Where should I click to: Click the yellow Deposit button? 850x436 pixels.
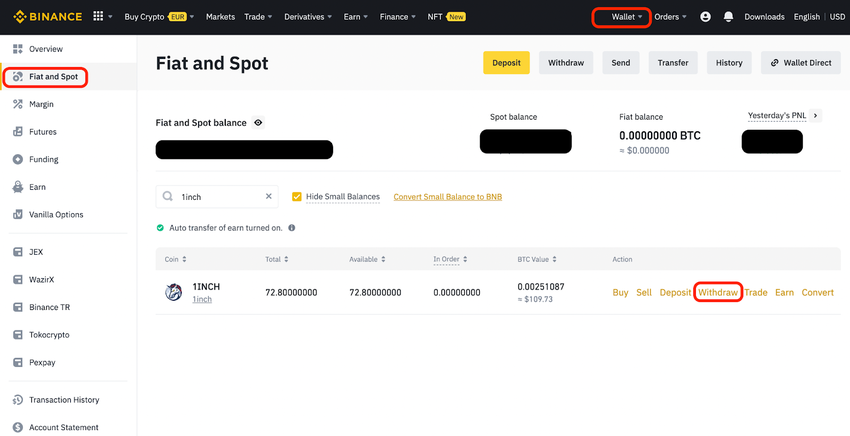pyautogui.click(x=506, y=63)
